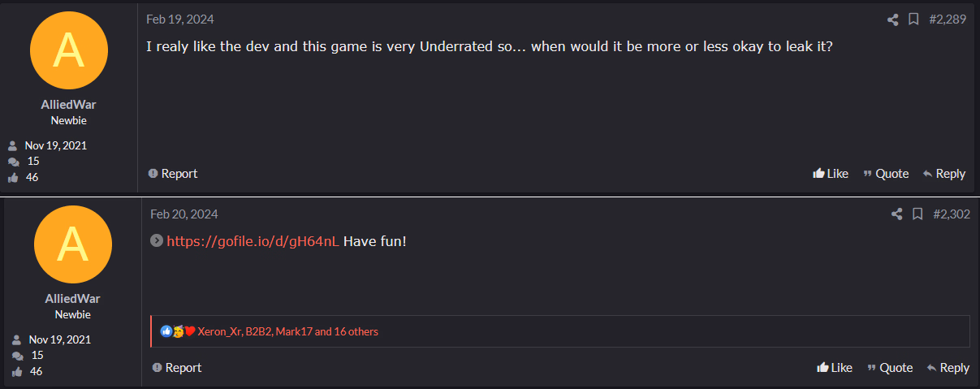Reply to post #2,289
The width and height of the screenshot is (980, 389).
coord(944,173)
